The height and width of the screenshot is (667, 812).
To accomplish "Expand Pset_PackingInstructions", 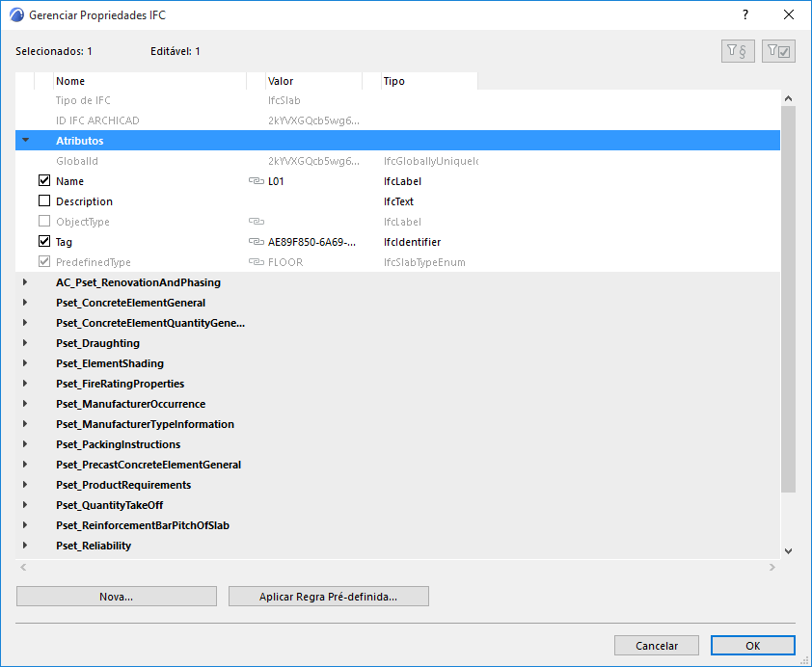I will (x=25, y=444).
